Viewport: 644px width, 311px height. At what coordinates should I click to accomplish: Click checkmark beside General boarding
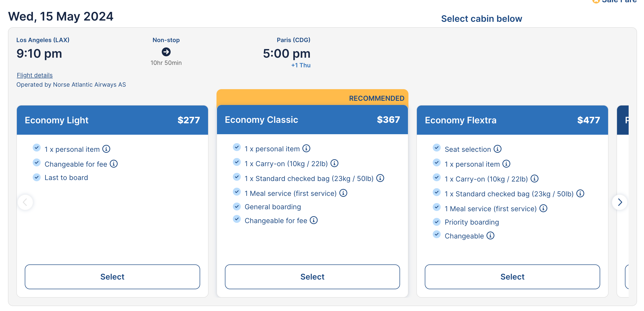pyautogui.click(x=237, y=207)
